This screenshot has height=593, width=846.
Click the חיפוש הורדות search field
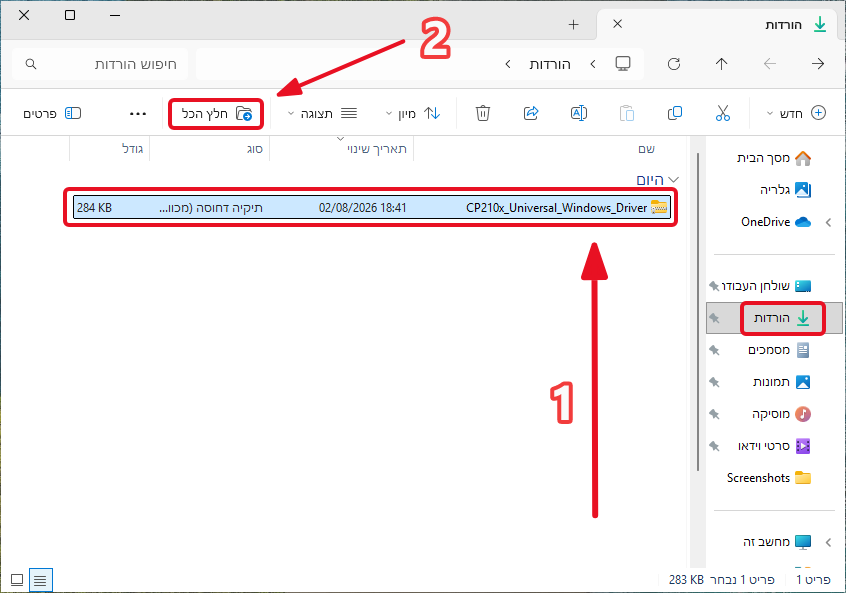pyautogui.click(x=101, y=64)
